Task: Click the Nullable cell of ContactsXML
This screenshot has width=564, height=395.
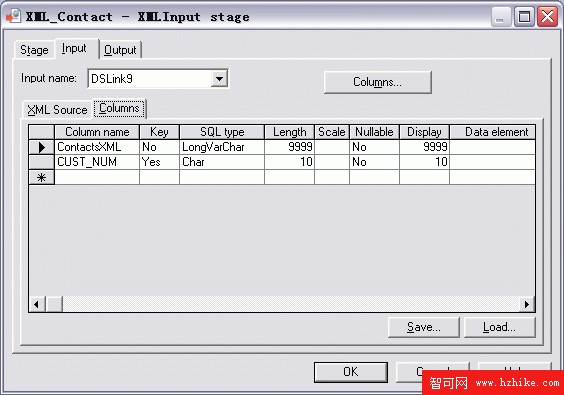Action: click(x=374, y=147)
